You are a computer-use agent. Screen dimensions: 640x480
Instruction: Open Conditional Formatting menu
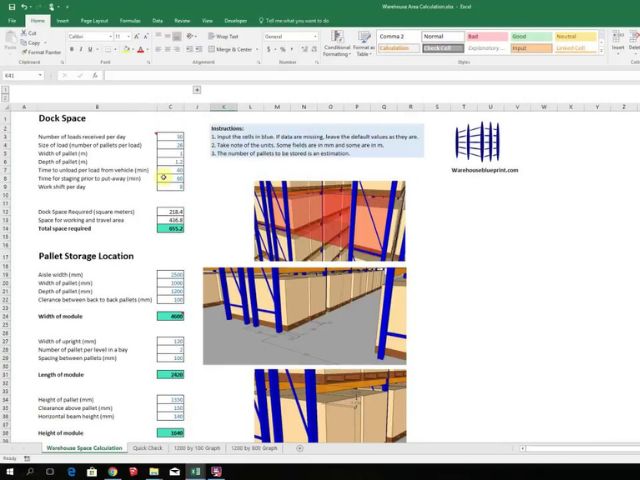(337, 43)
